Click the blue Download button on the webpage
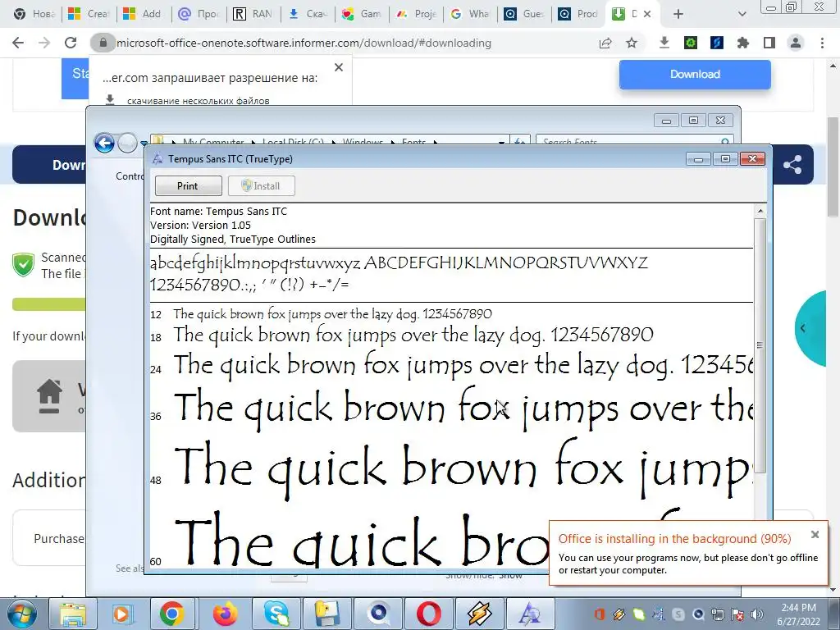 click(695, 75)
